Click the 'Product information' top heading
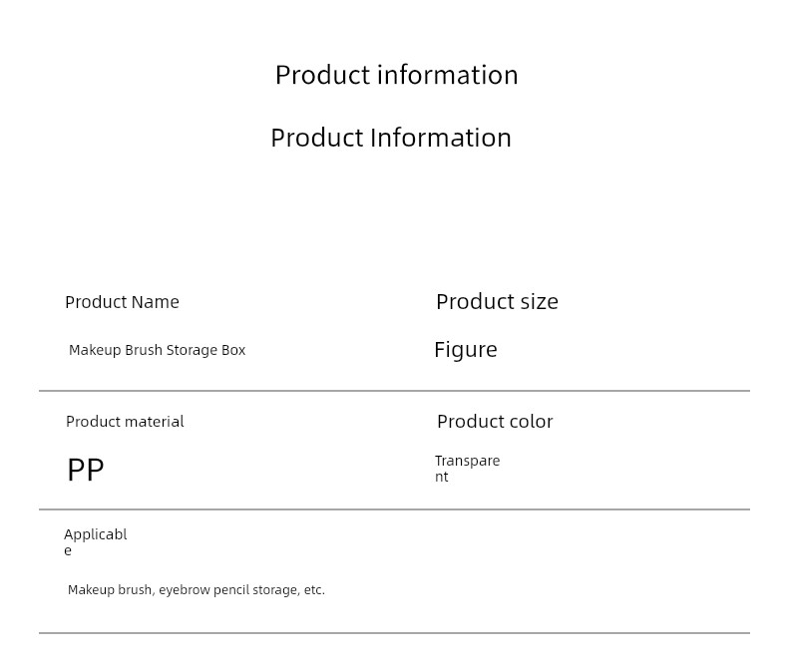The height and width of the screenshot is (672, 788). pyautogui.click(x=397, y=76)
